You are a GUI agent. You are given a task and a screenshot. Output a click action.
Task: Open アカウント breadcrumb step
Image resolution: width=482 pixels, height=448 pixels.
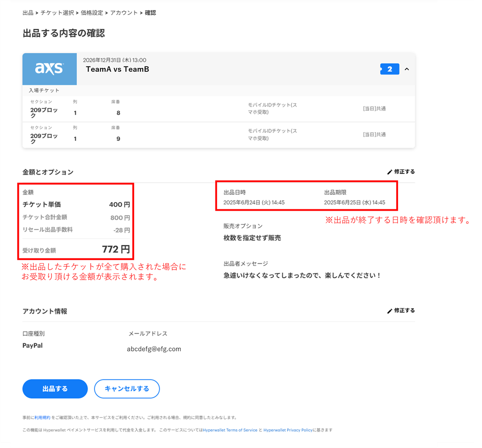tap(124, 13)
